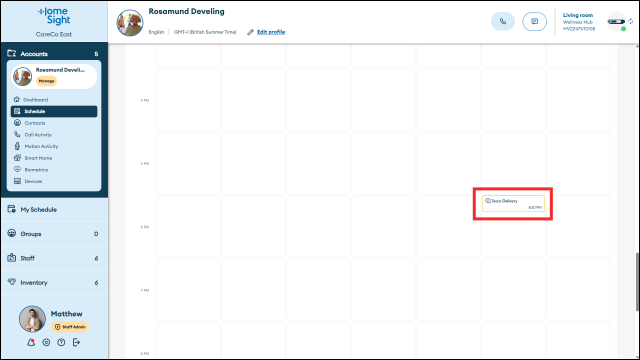The width and height of the screenshot is (640, 360).
Task: Click the Groups icon
Action: (x=11, y=233)
